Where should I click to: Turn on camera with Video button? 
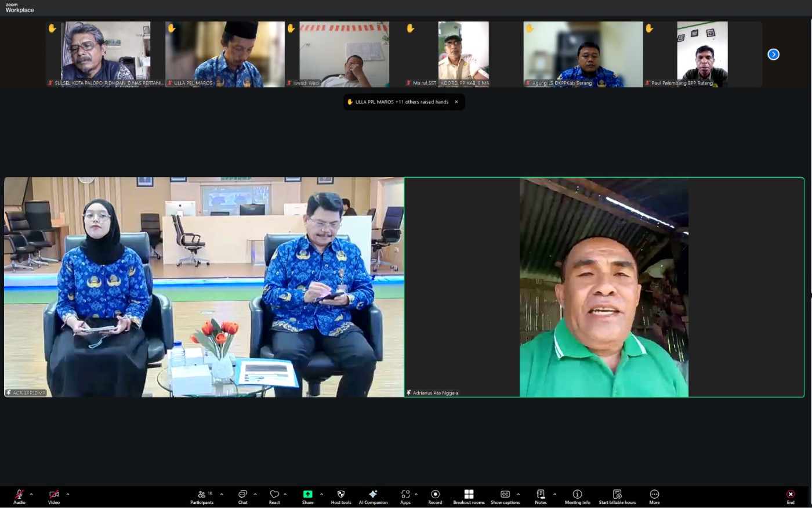54,496
